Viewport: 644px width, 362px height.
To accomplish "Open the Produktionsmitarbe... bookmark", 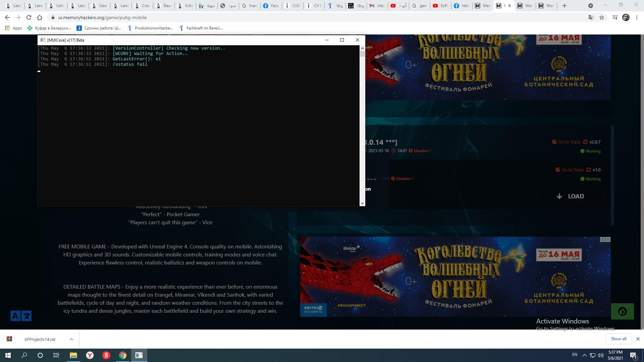I will point(150,28).
